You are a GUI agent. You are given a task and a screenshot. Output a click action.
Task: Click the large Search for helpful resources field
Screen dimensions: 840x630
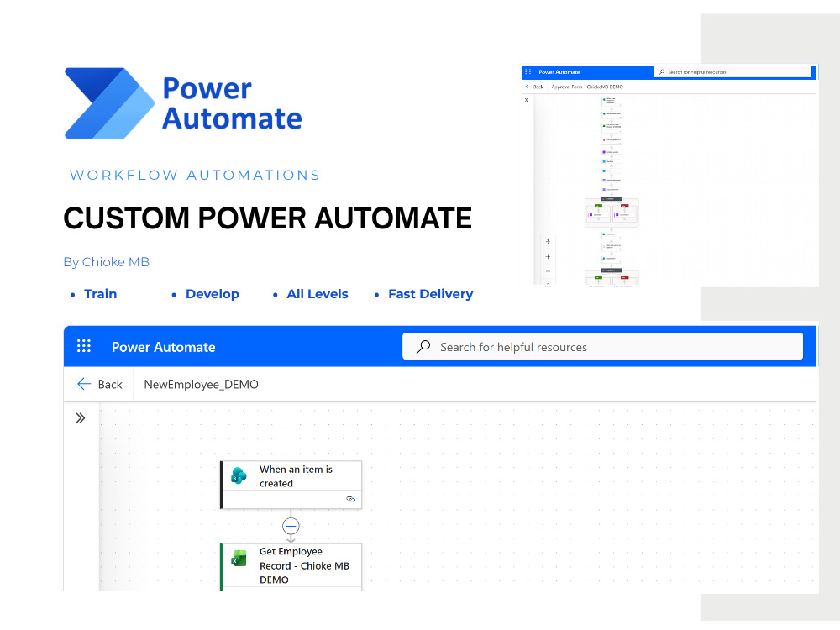[602, 347]
